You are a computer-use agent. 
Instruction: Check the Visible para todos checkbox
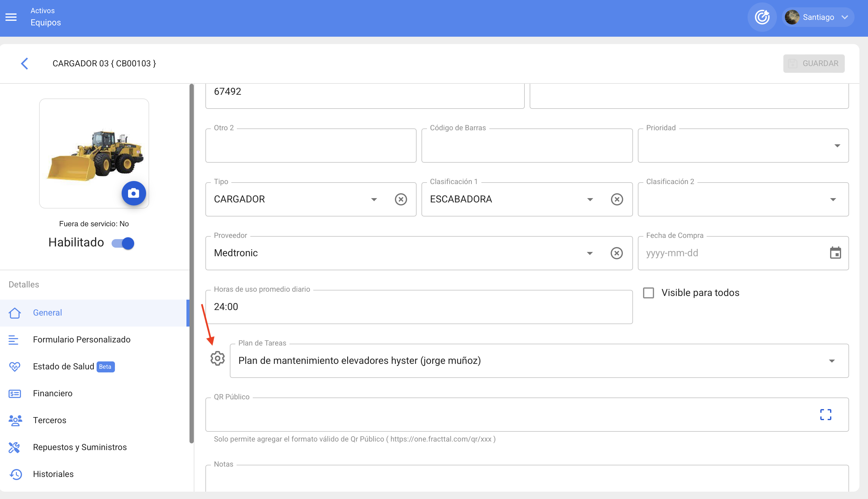point(648,293)
